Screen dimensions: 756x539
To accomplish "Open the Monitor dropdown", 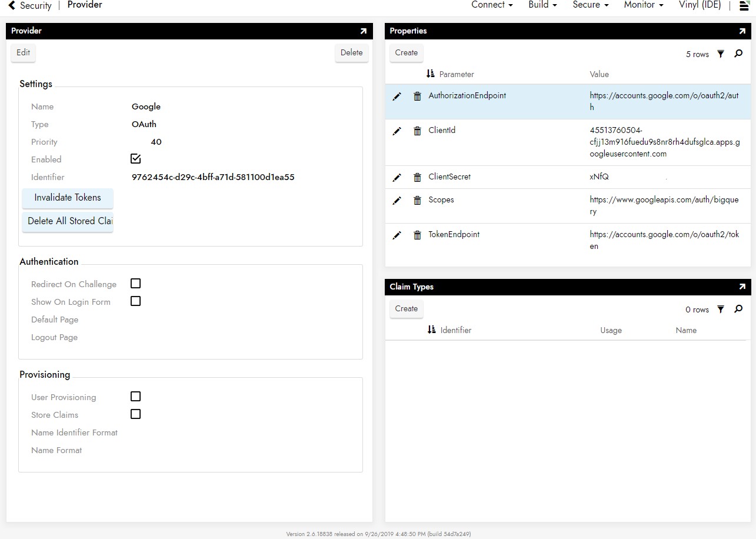I will tap(644, 5).
